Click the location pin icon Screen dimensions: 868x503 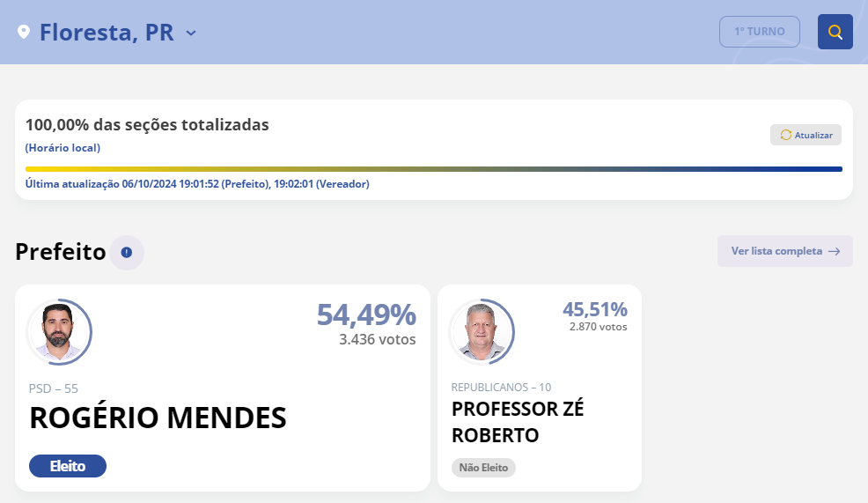(x=24, y=33)
